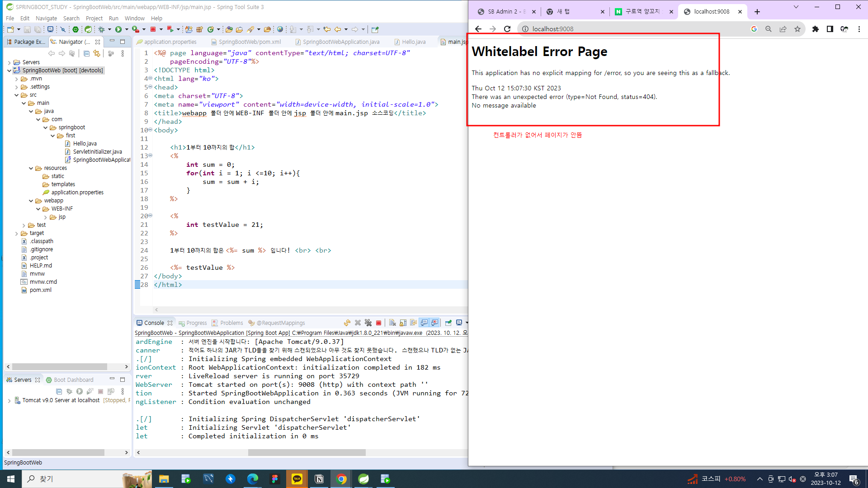Toggle Scroll Lock in Console toolbar
The height and width of the screenshot is (488, 868).
403,323
